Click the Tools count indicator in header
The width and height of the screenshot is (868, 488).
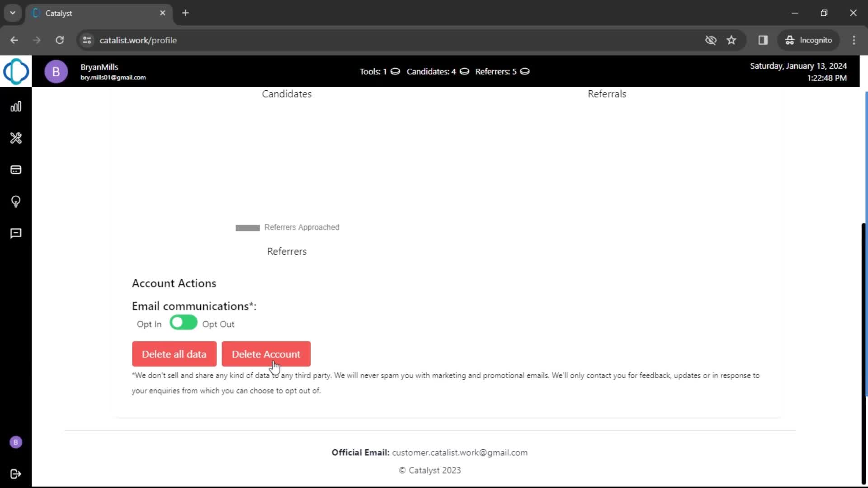click(x=379, y=71)
